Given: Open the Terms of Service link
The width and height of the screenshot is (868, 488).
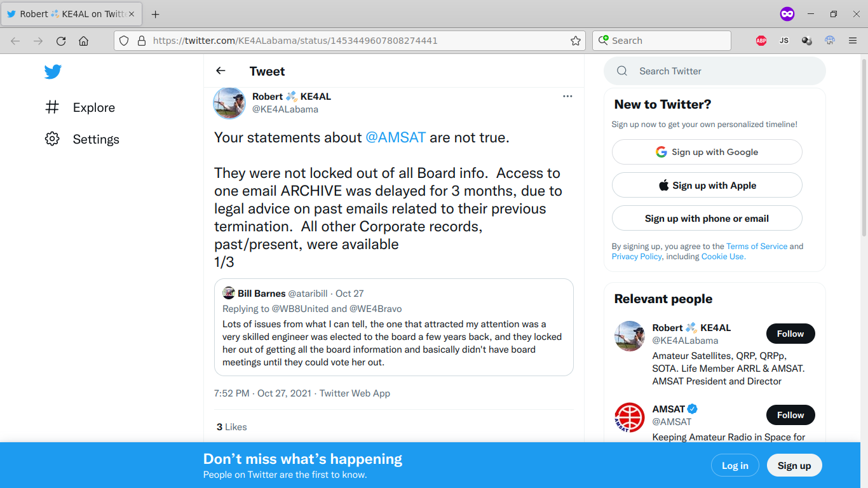Looking at the screenshot, I should 757,246.
